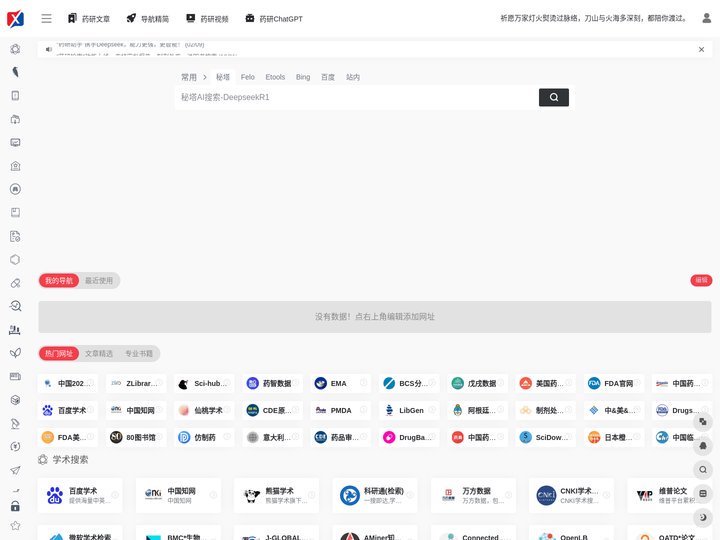Viewport: 720px width, 540px height.
Task: Switch to 专业书籍 tab
Action: [139, 354]
